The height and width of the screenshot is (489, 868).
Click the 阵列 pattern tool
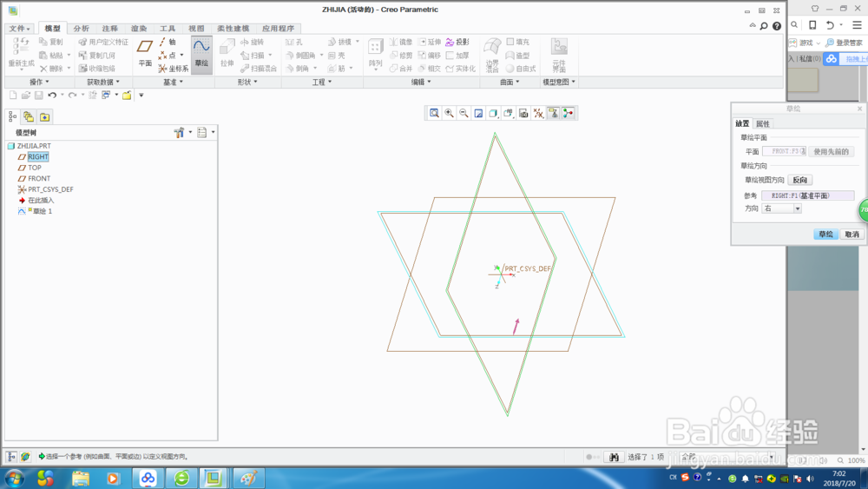pos(375,53)
